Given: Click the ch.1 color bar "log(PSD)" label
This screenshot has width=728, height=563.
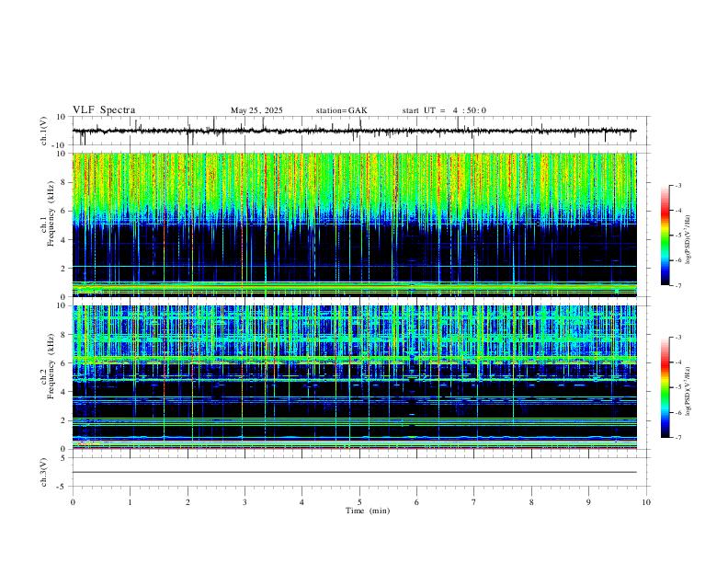Looking at the screenshot, I should tap(688, 240).
